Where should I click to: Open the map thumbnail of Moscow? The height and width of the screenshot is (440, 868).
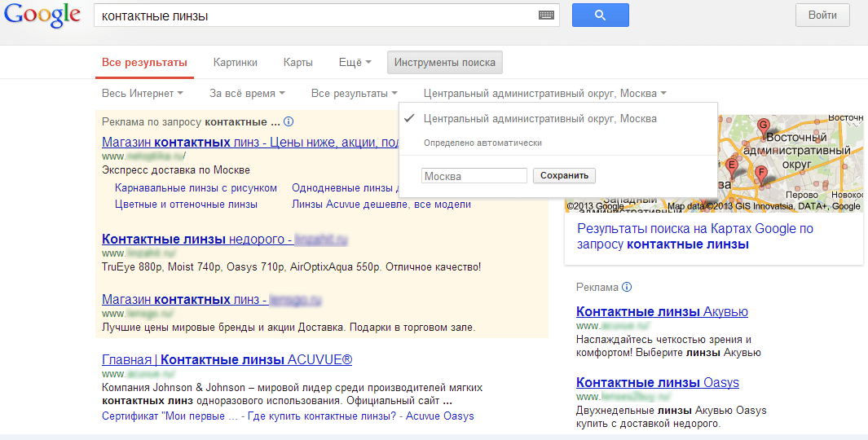coord(791,163)
